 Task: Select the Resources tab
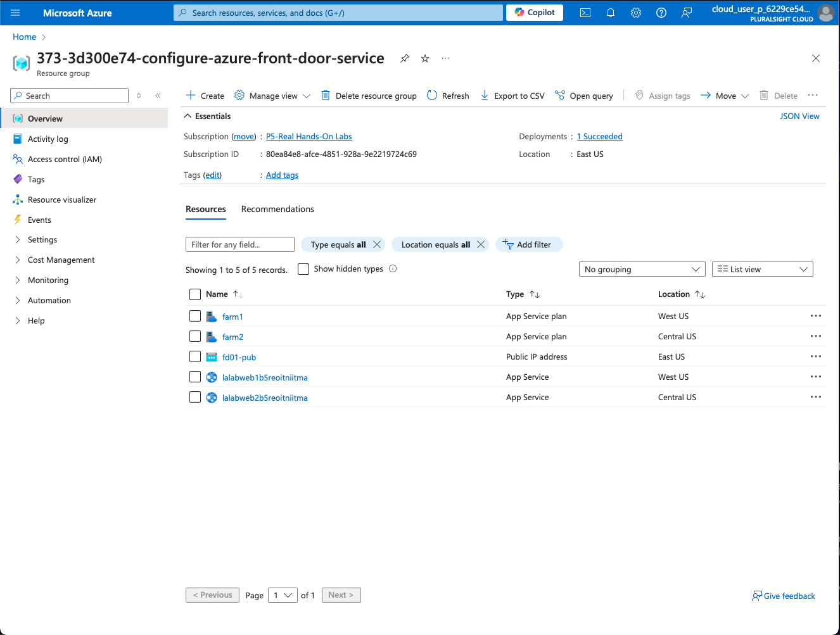206,209
